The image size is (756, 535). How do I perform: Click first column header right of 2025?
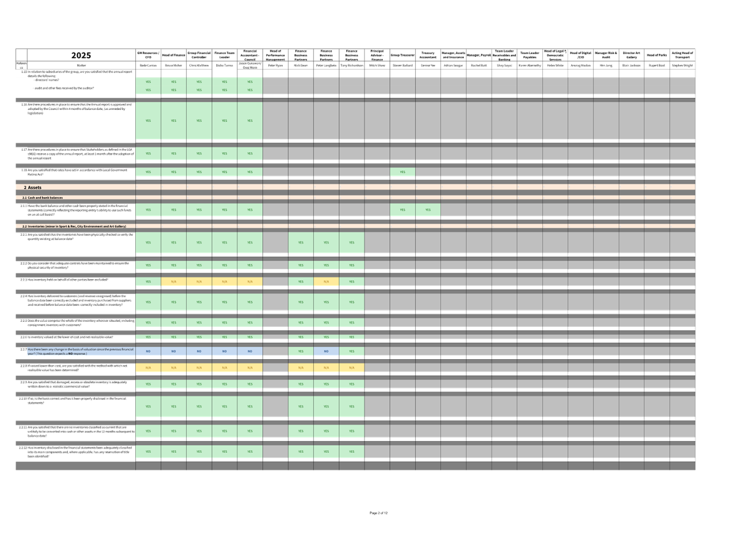pos(148,55)
